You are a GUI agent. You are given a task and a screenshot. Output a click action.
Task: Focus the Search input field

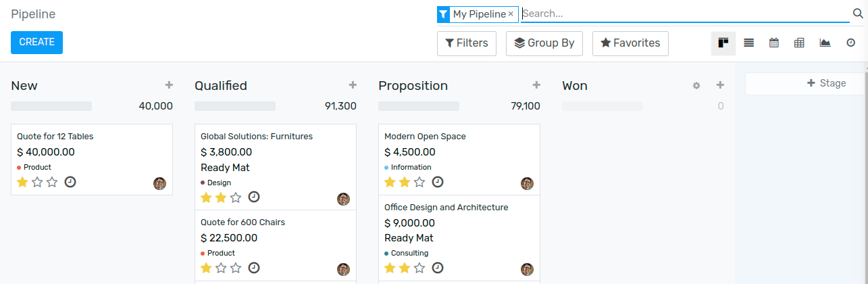(685, 14)
